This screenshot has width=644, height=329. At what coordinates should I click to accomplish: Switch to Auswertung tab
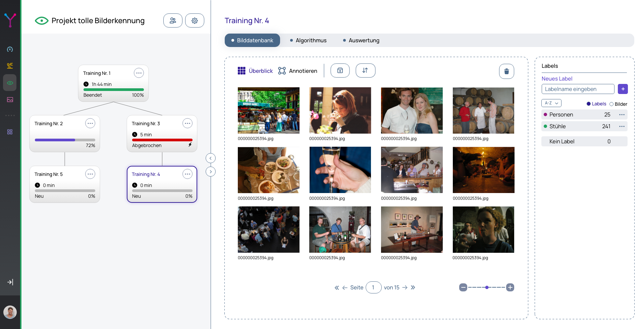pyautogui.click(x=361, y=40)
